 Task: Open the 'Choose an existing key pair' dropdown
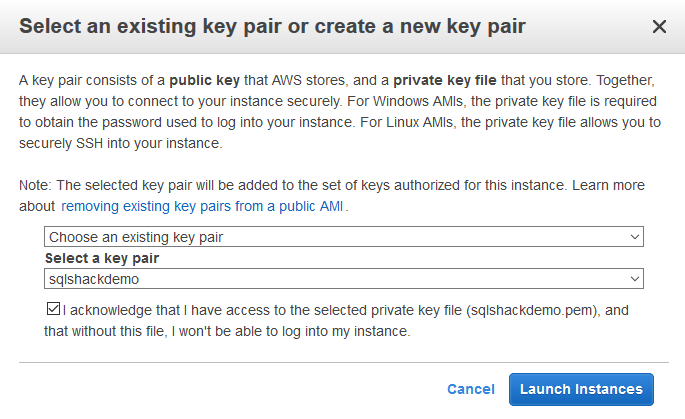coord(343,237)
